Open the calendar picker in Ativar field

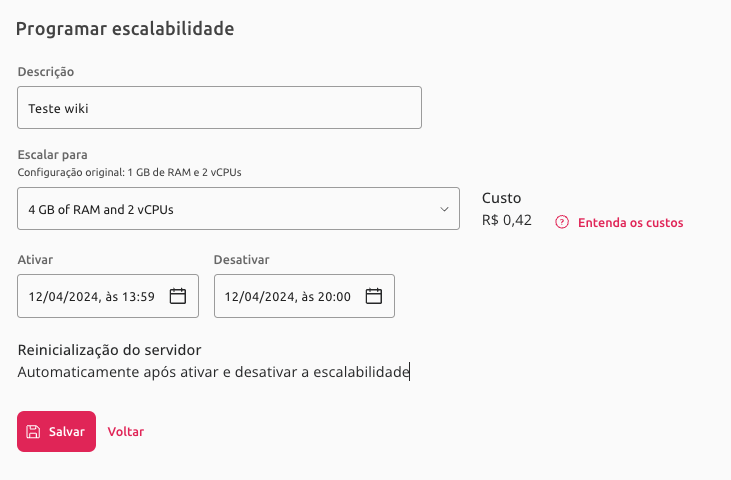click(x=178, y=296)
